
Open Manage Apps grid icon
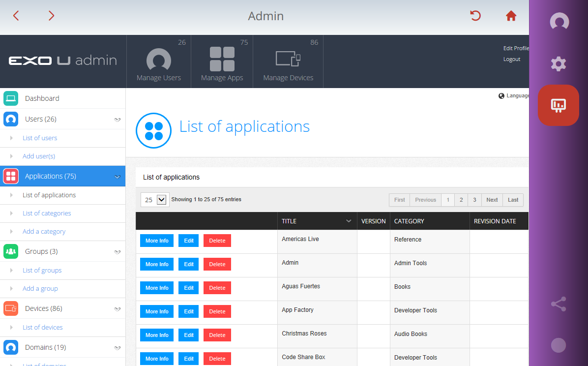222,60
